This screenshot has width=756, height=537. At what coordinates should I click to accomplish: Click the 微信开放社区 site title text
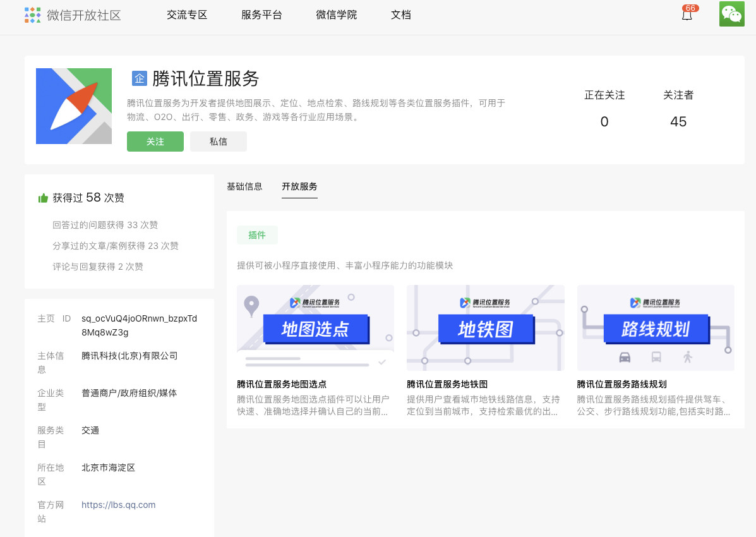(84, 15)
